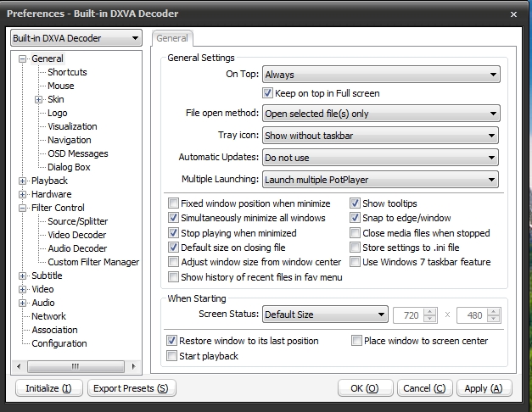532x412 pixels.
Task: Click the 720 width input field
Action: click(x=408, y=315)
